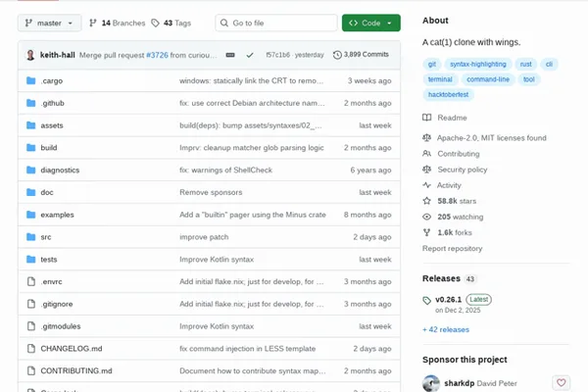This screenshot has width=588, height=392.
Task: View the 43 Tags link
Action: (x=171, y=23)
